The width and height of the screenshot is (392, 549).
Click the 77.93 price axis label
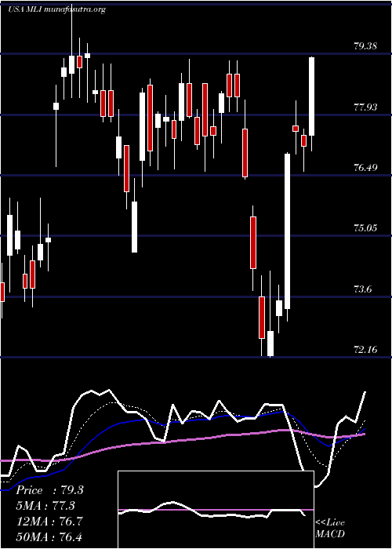tap(365, 107)
